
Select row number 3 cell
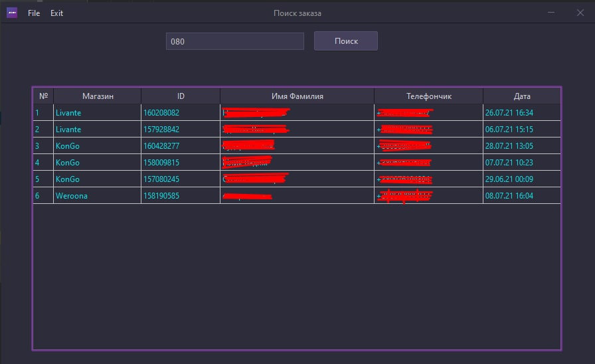click(43, 145)
